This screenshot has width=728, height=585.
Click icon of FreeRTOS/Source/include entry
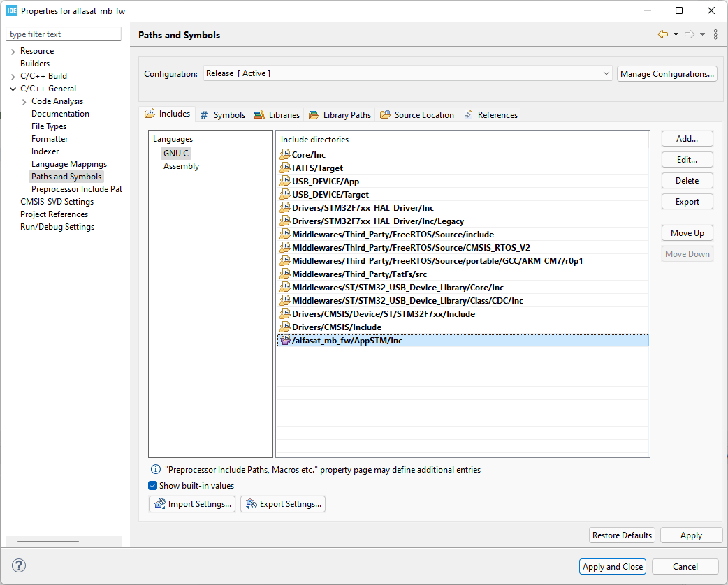[285, 235]
